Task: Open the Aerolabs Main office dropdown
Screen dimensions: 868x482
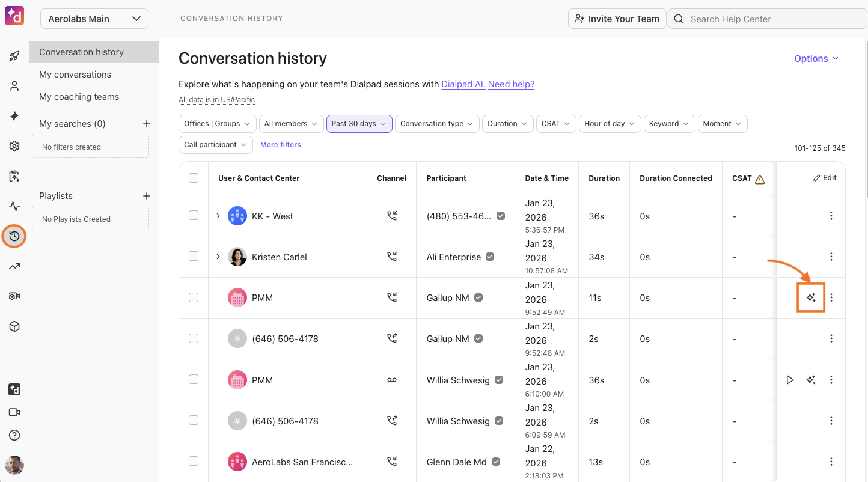Action: coord(94,19)
